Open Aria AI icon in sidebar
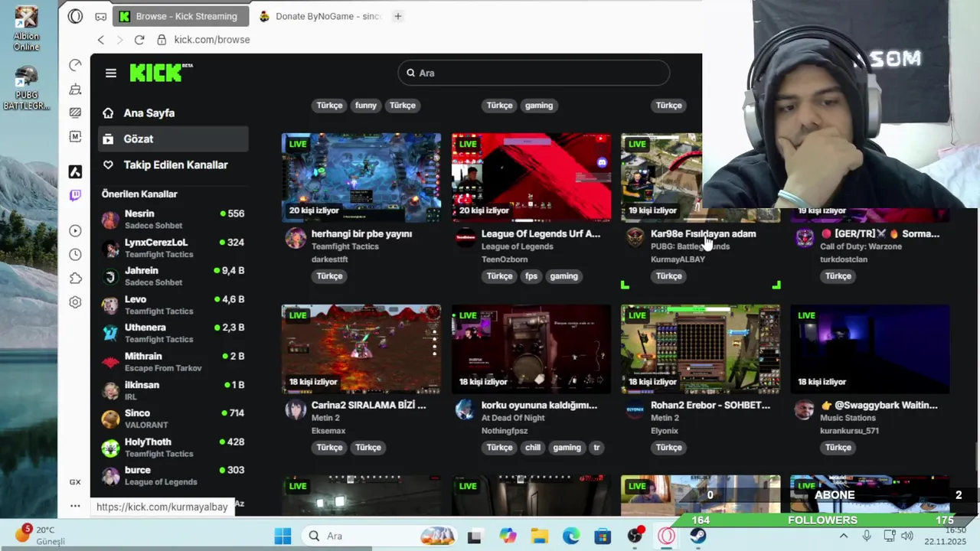 point(75,172)
